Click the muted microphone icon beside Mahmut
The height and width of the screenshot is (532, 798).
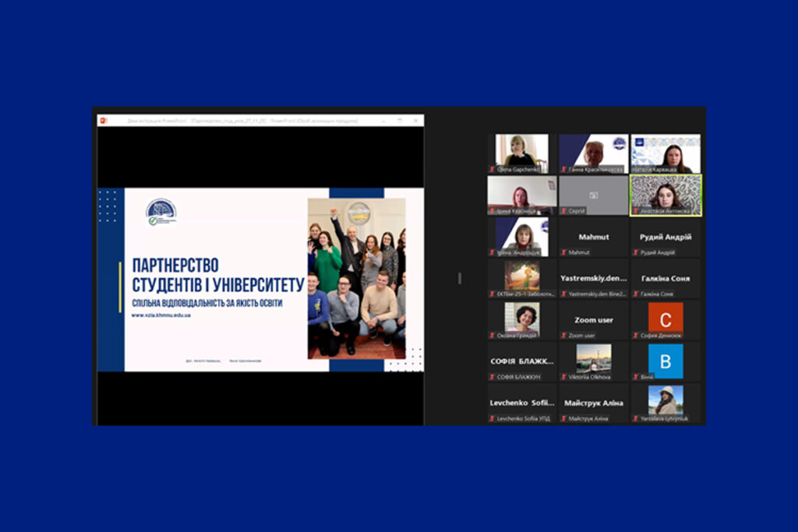(x=563, y=252)
